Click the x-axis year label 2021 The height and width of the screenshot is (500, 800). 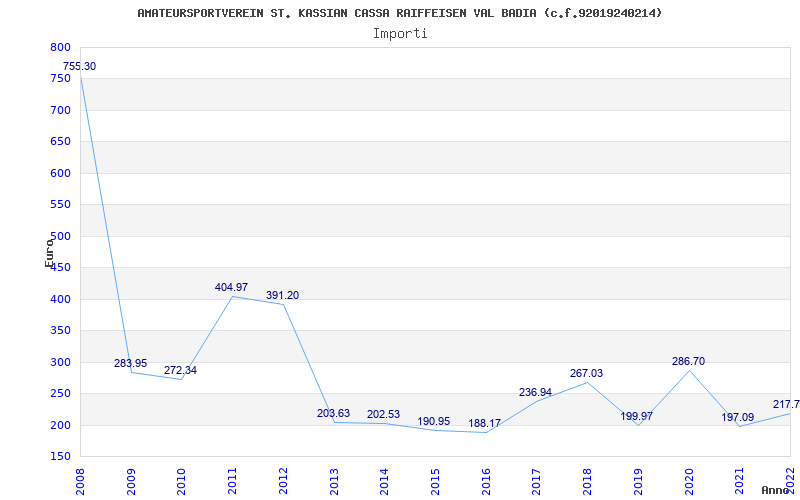pyautogui.click(x=739, y=481)
